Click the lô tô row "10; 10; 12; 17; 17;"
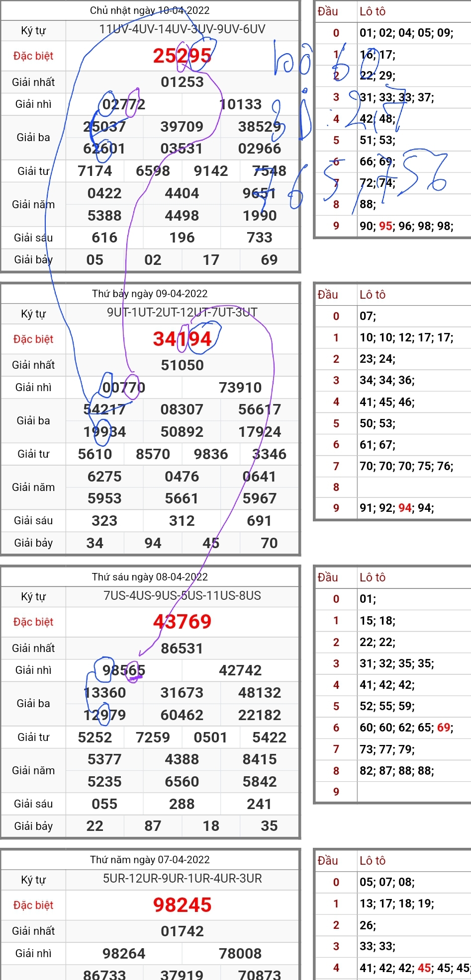The width and height of the screenshot is (471, 980). point(406,338)
